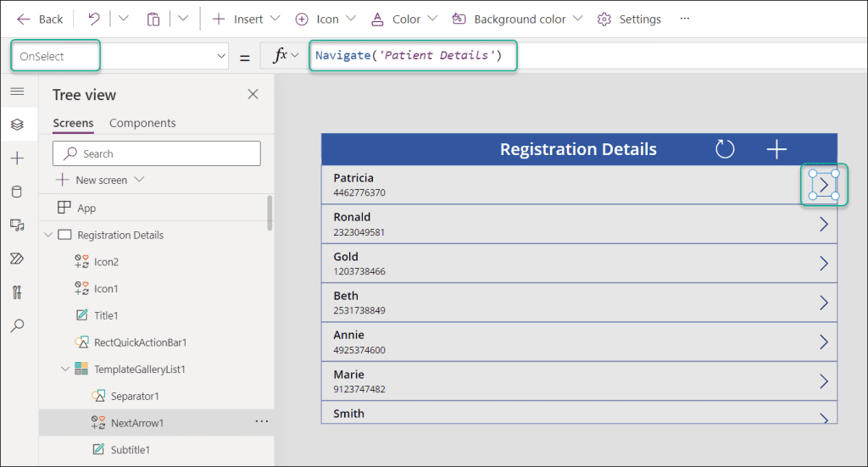Click the next arrow on Ronald row
The height and width of the screenshot is (467, 868).
click(x=824, y=224)
